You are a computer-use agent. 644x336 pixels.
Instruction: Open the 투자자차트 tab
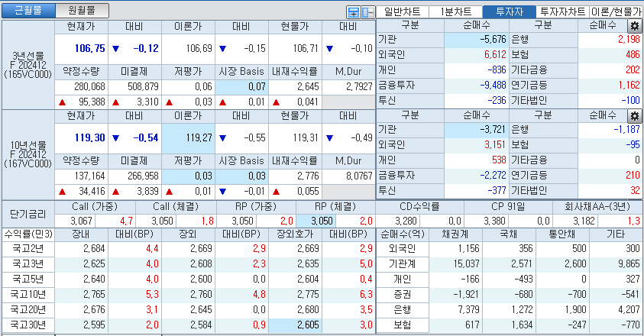563,11
